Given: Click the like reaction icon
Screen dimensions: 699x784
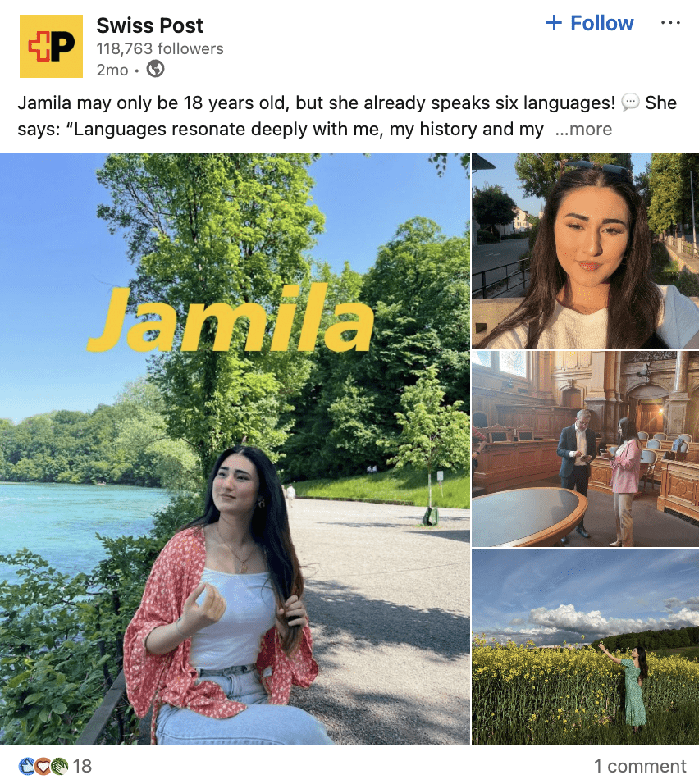Looking at the screenshot, I should (26, 765).
